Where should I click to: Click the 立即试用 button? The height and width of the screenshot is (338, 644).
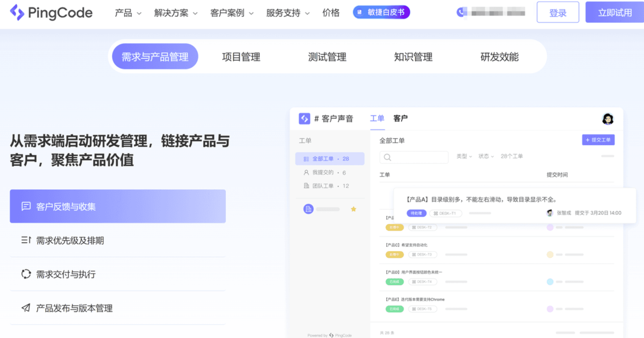coord(615,12)
